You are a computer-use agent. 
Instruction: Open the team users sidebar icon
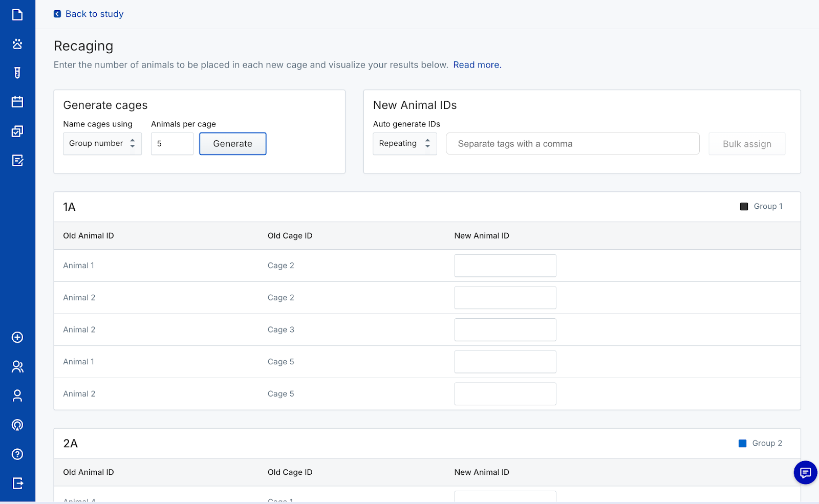17,366
